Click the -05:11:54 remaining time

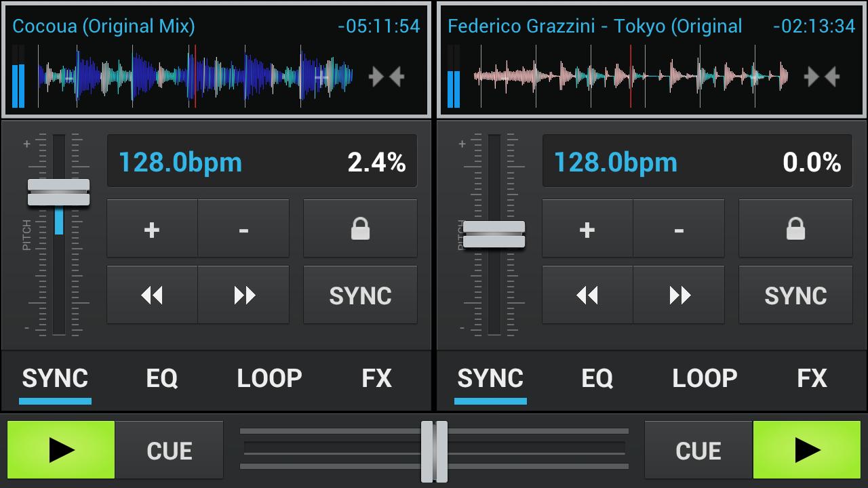pyautogui.click(x=379, y=26)
